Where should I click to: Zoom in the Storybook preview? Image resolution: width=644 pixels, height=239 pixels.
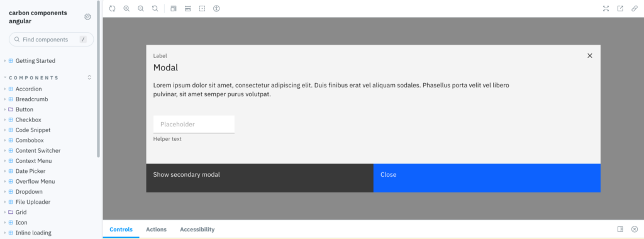point(126,8)
